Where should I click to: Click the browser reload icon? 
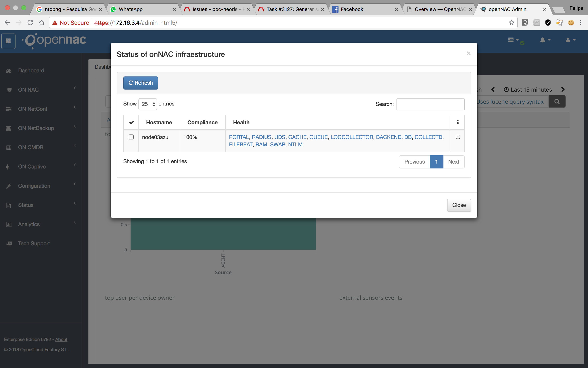tap(30, 23)
